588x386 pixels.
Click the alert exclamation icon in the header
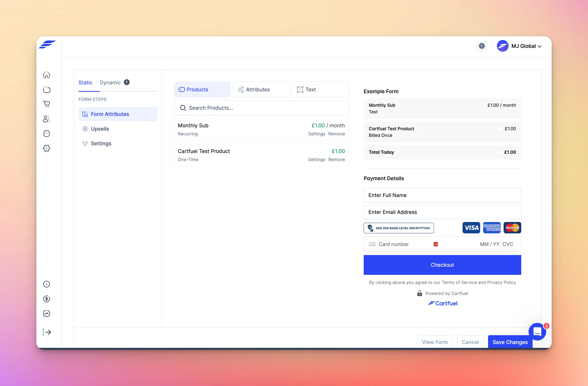pyautogui.click(x=481, y=46)
